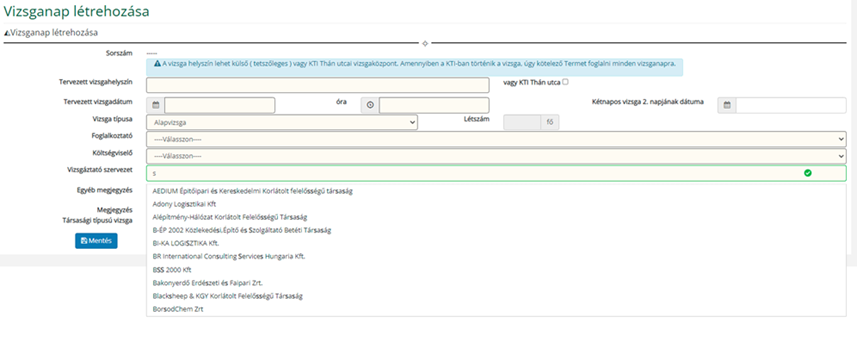Choose Alépítmény-Hálózat Korlátolt Felelősségű Társaság
Screen dimensions: 857x360
(496, 217)
